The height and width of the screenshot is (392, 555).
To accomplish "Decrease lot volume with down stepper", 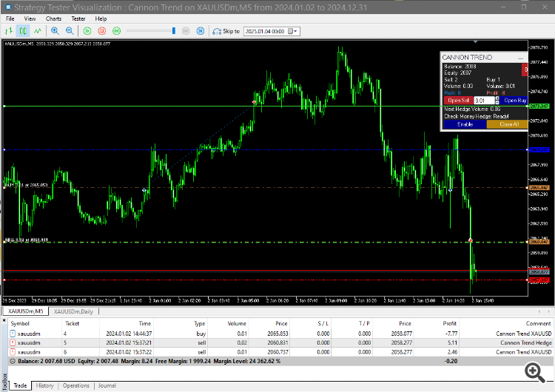I will 497,103.
